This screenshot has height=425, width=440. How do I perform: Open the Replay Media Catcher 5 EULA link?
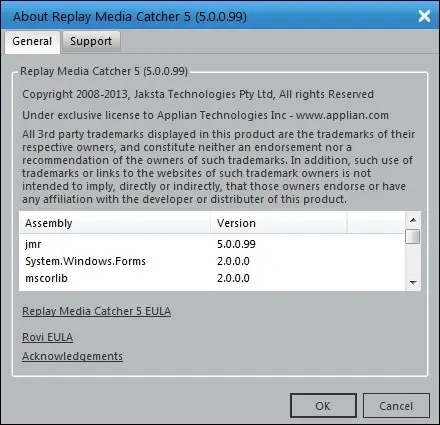click(x=97, y=311)
